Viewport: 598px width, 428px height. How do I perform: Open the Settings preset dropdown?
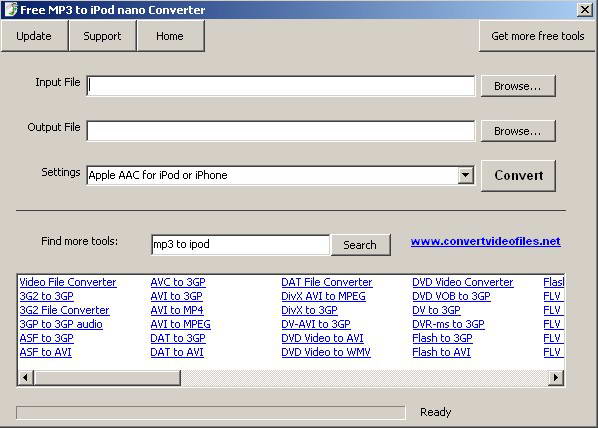tap(465, 175)
